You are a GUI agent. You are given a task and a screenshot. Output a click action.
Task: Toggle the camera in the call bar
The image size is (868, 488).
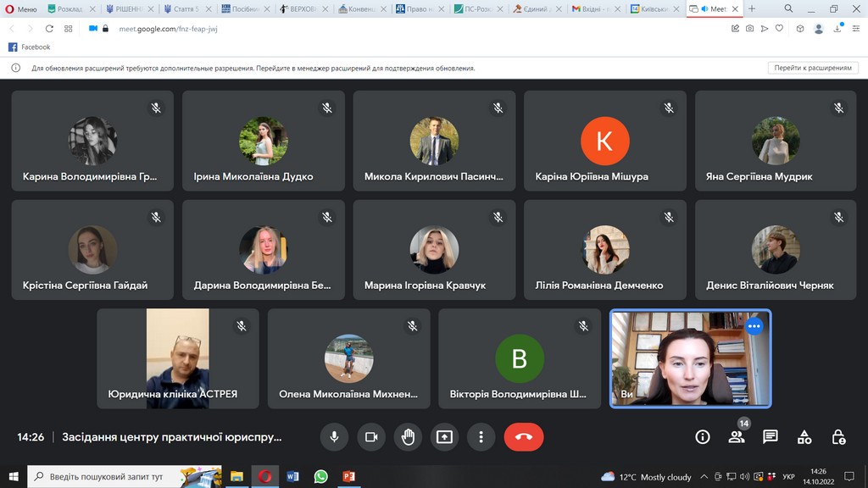click(370, 437)
